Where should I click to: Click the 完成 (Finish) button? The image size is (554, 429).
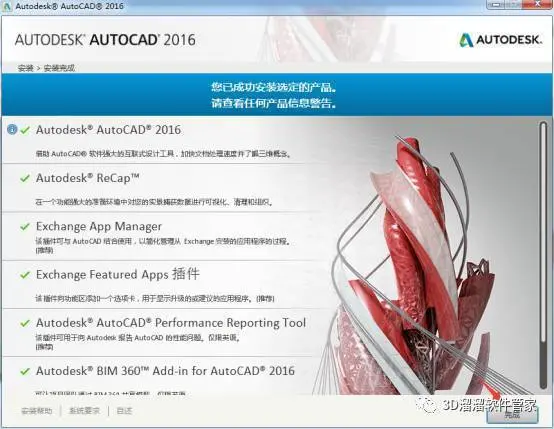512,416
